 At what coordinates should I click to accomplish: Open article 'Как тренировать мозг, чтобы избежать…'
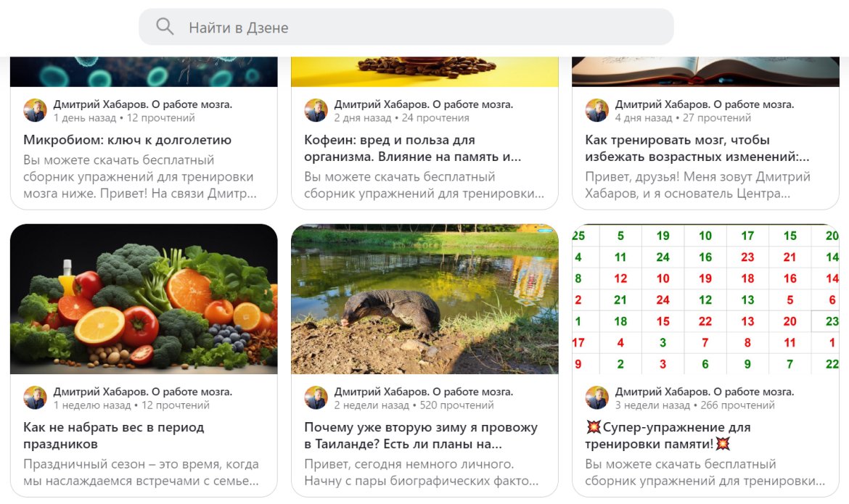[x=697, y=149]
